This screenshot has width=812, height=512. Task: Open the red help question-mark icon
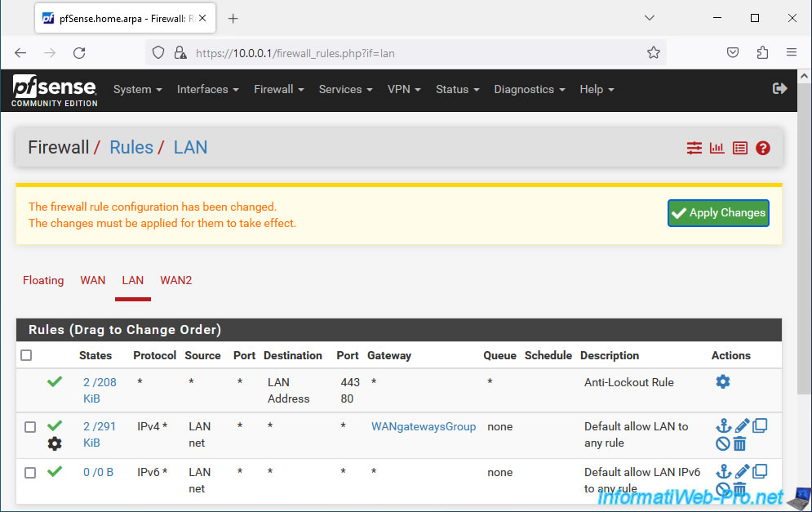(763, 149)
